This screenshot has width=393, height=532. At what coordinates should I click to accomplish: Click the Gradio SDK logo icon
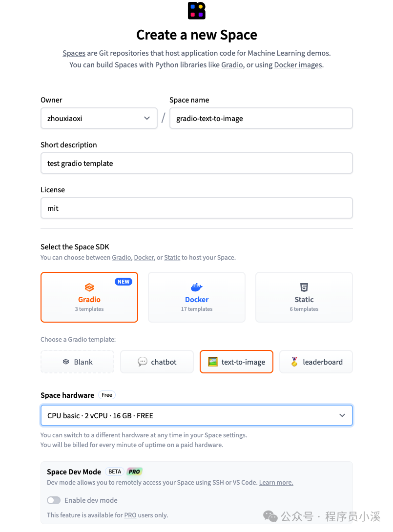[x=89, y=287]
